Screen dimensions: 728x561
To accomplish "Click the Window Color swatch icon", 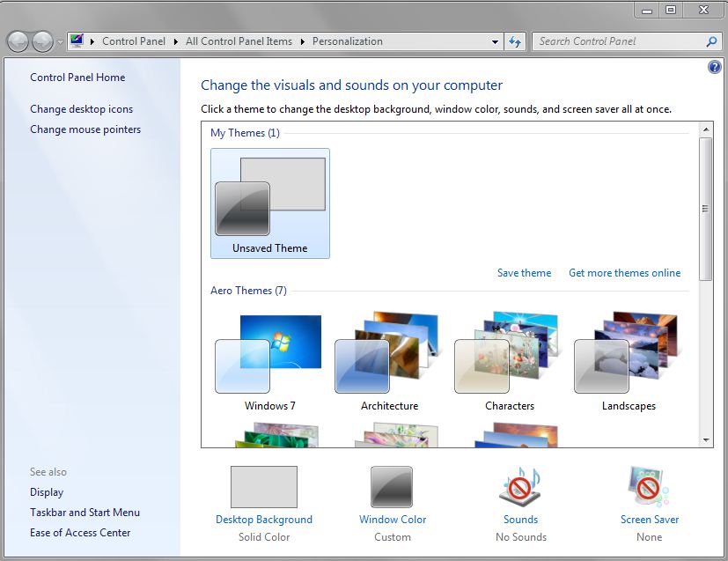I will tap(392, 487).
